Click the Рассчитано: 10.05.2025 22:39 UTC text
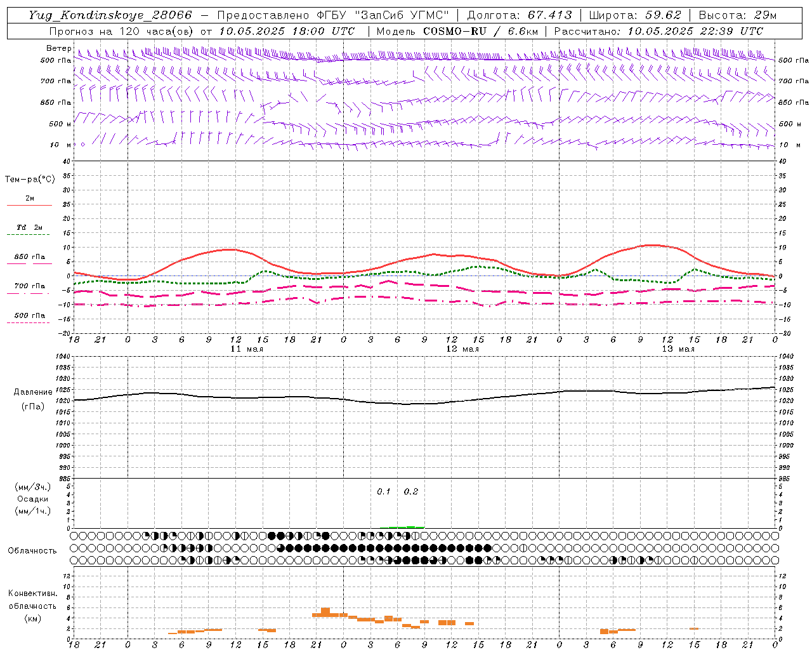The height and width of the screenshot is (650, 812). click(x=658, y=31)
